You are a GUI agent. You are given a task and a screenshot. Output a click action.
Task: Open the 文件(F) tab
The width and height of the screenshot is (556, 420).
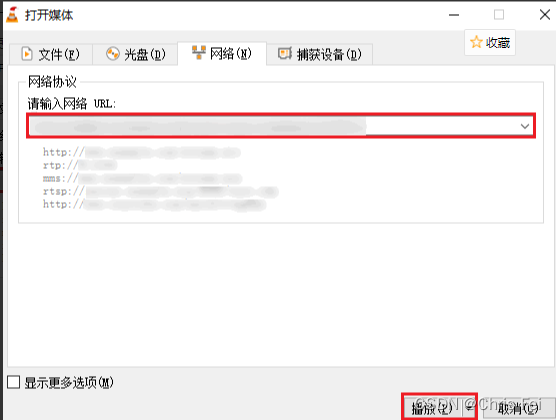point(51,54)
